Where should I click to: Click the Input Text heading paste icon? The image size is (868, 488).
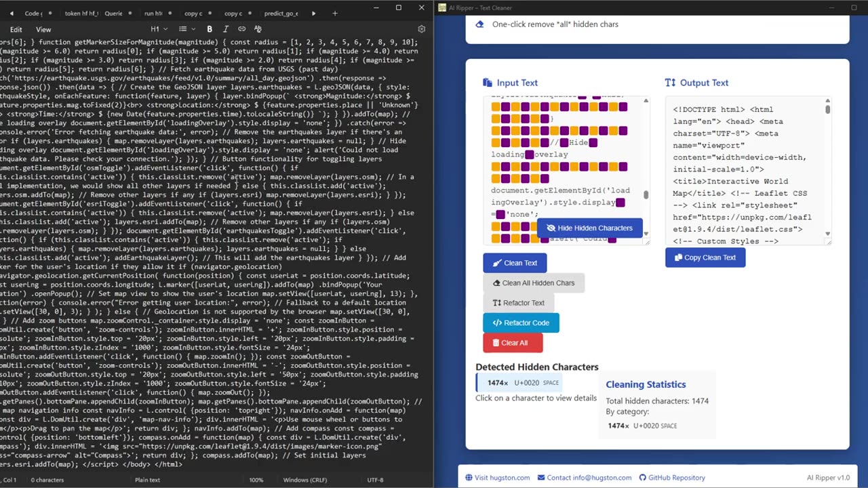click(x=487, y=83)
